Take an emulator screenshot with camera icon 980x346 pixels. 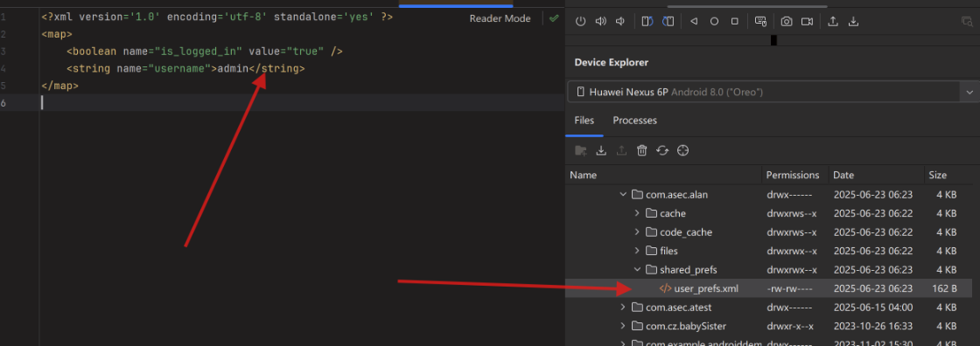[787, 21]
